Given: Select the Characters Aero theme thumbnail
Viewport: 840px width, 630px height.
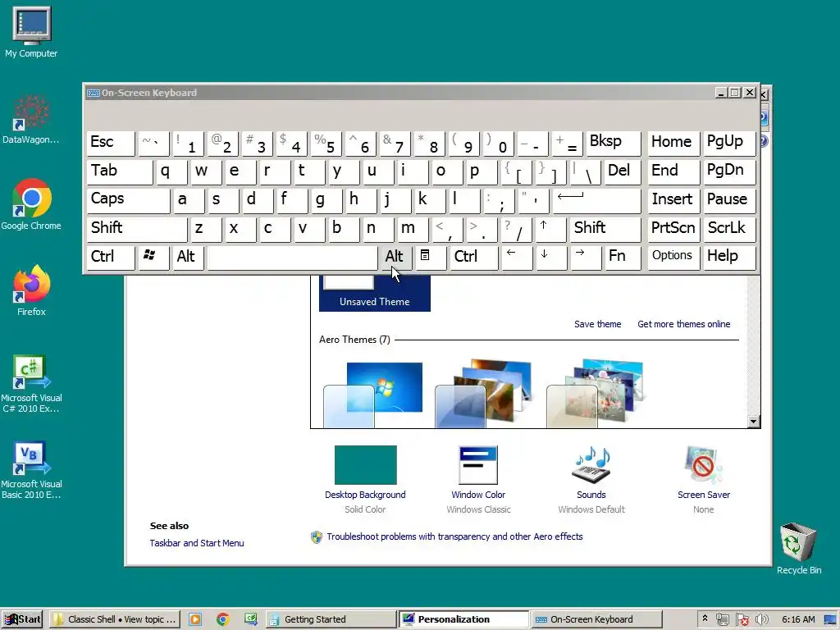Looking at the screenshot, I should click(596, 395).
